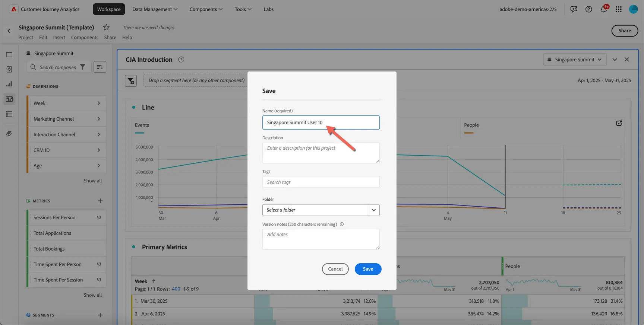Click the sort components icon
Viewport: 644px width, 325px height.
coord(100,67)
